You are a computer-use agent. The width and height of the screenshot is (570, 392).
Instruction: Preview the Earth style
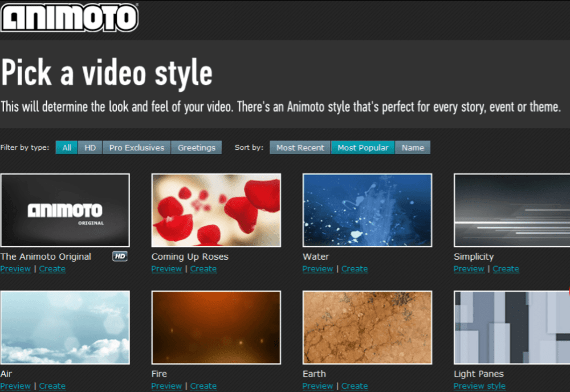click(317, 386)
